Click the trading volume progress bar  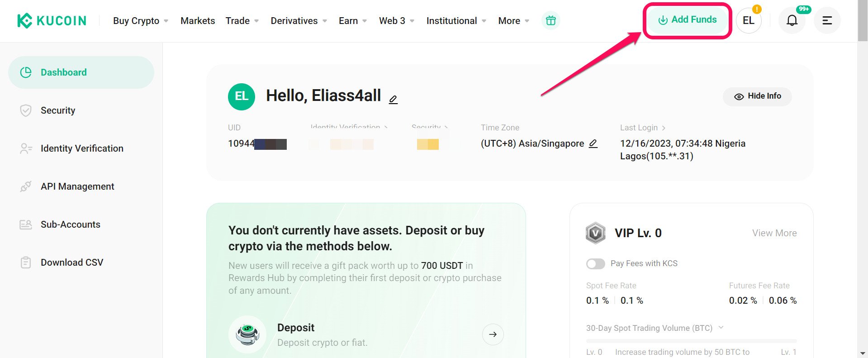click(691, 341)
